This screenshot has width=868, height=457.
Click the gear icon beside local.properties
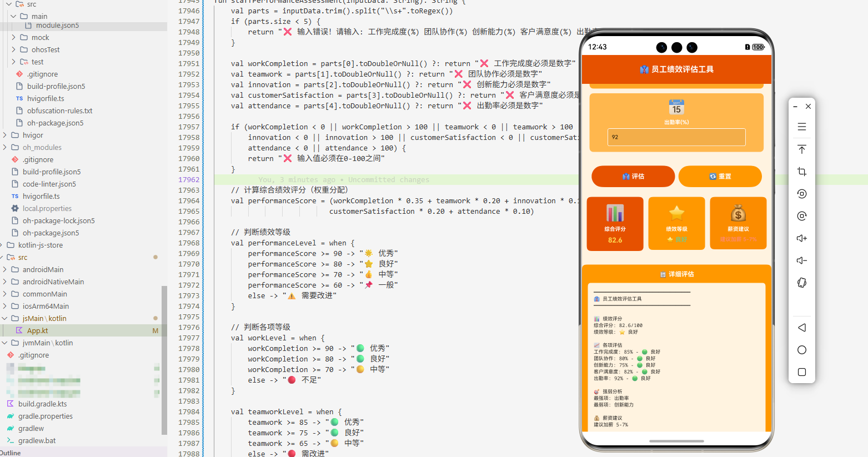(x=15, y=208)
